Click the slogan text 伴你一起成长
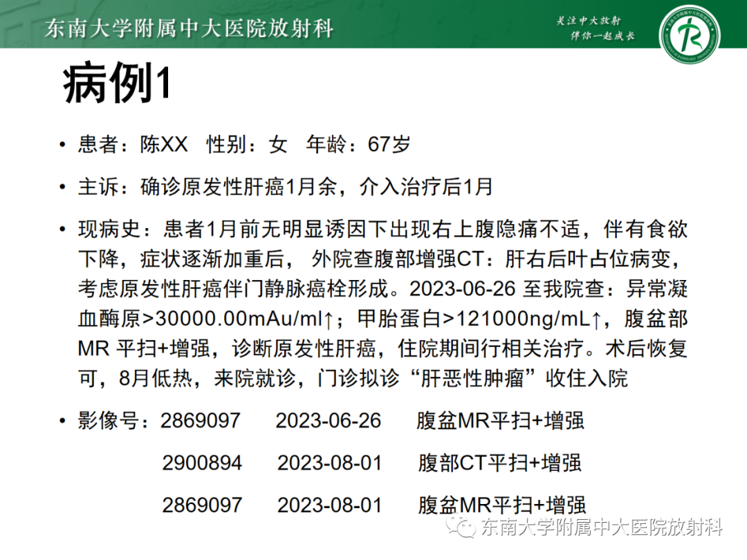 click(602, 36)
